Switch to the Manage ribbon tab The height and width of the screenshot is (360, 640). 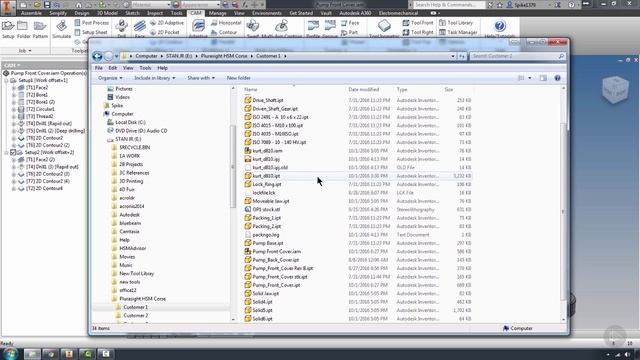click(x=218, y=13)
